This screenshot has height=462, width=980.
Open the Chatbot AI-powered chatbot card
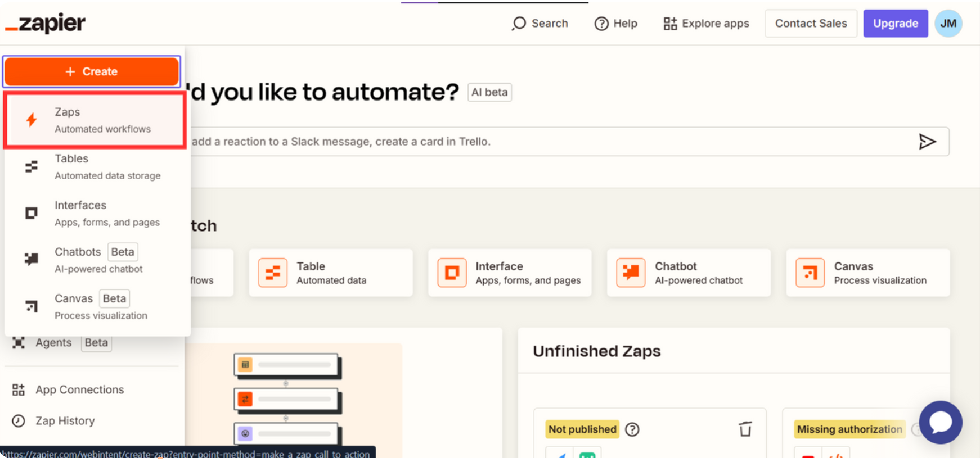click(x=689, y=273)
